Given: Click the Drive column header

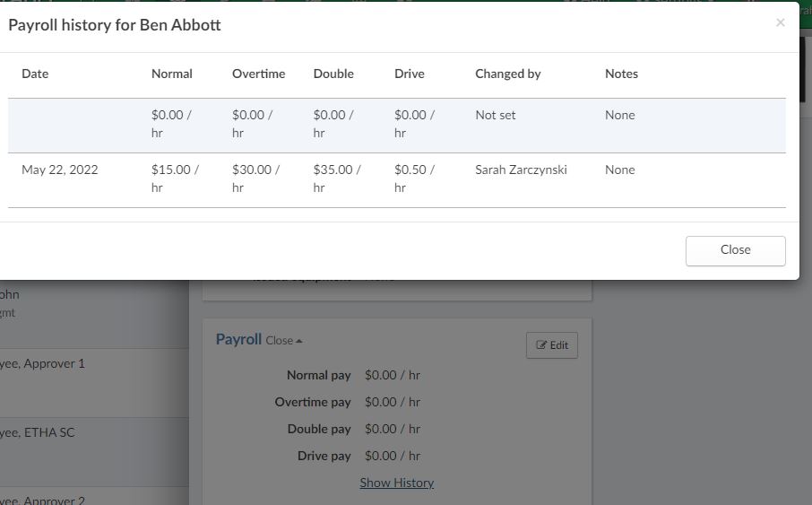Looking at the screenshot, I should tap(409, 74).
